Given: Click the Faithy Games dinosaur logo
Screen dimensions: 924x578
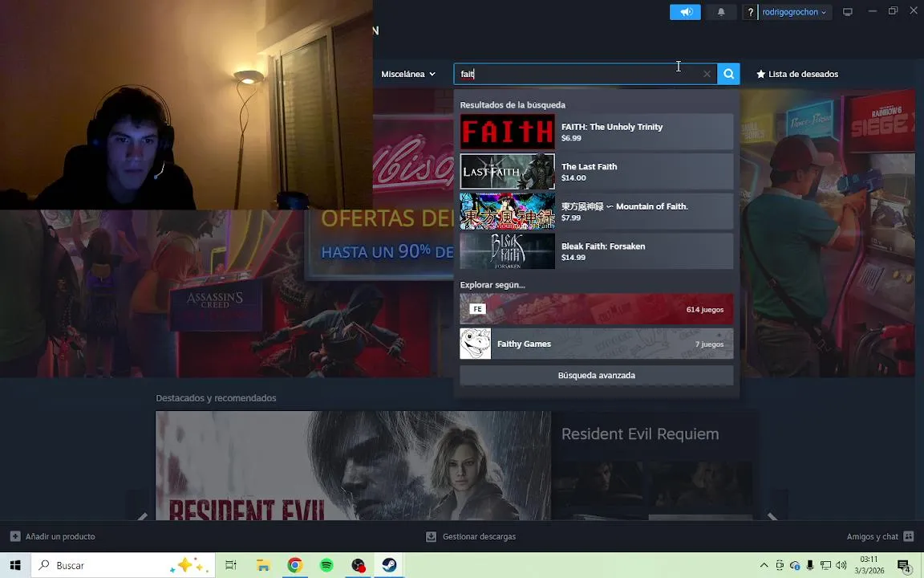Looking at the screenshot, I should (475, 344).
